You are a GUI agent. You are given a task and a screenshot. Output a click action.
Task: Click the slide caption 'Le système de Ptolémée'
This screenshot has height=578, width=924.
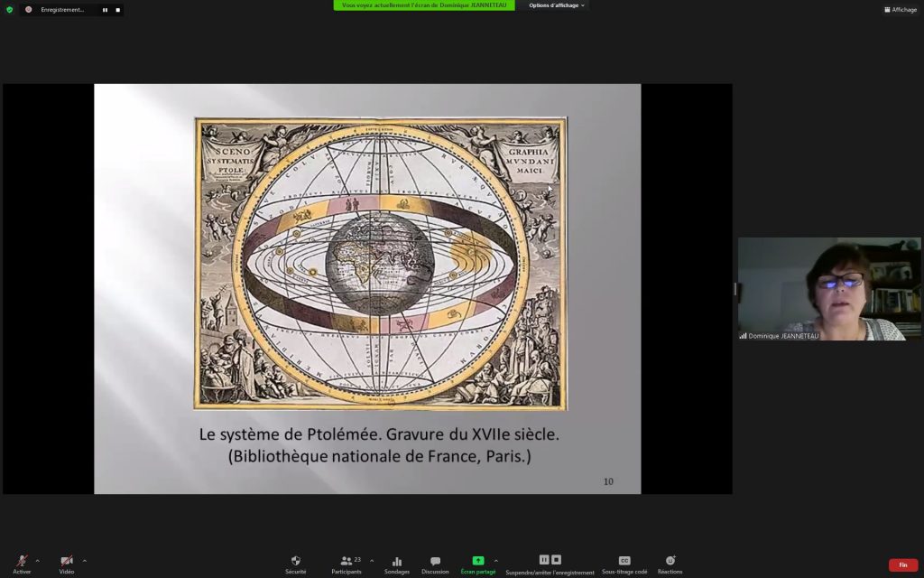click(x=291, y=434)
